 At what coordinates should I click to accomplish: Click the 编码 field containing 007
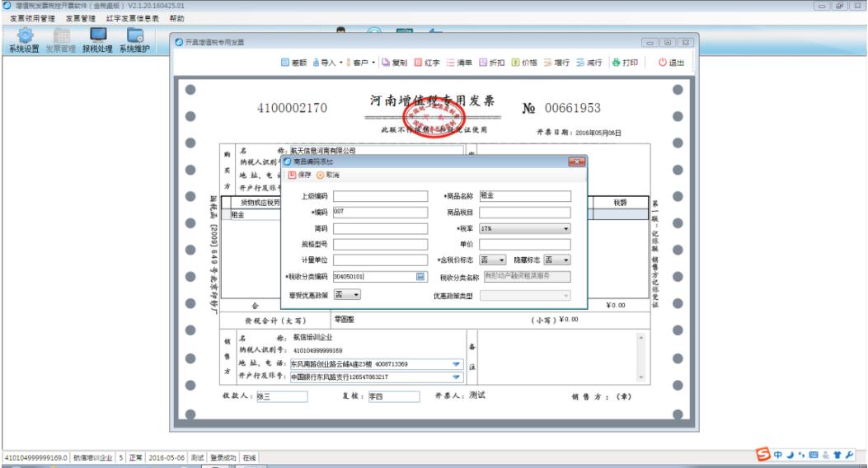[x=380, y=213]
